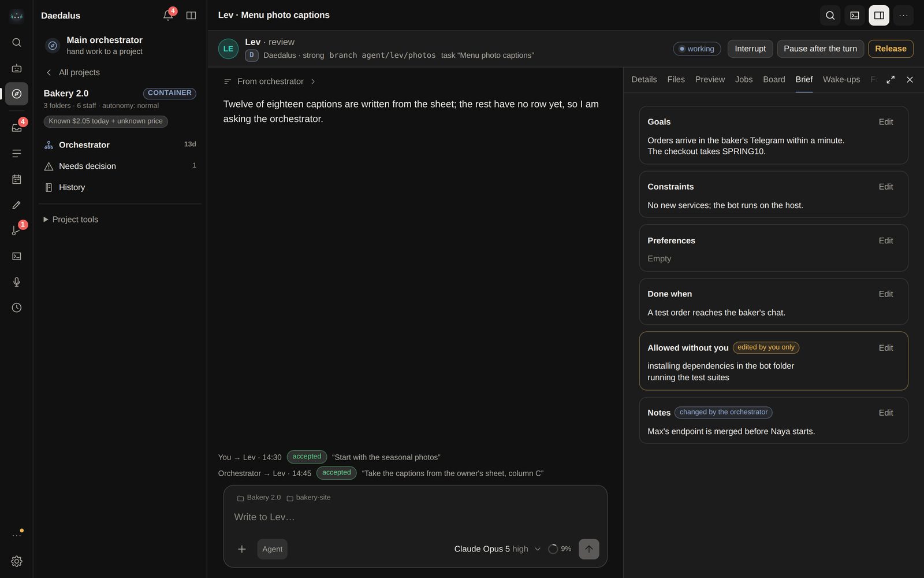Expand the From orchestrator message header
The height and width of the screenshot is (578, 924).
(x=269, y=81)
